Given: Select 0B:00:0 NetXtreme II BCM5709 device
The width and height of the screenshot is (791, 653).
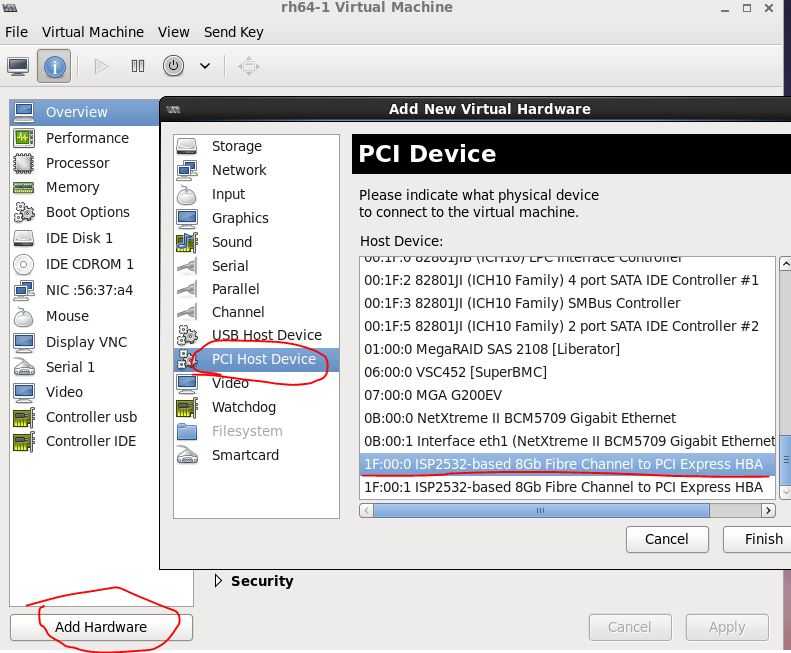Looking at the screenshot, I should tap(568, 418).
